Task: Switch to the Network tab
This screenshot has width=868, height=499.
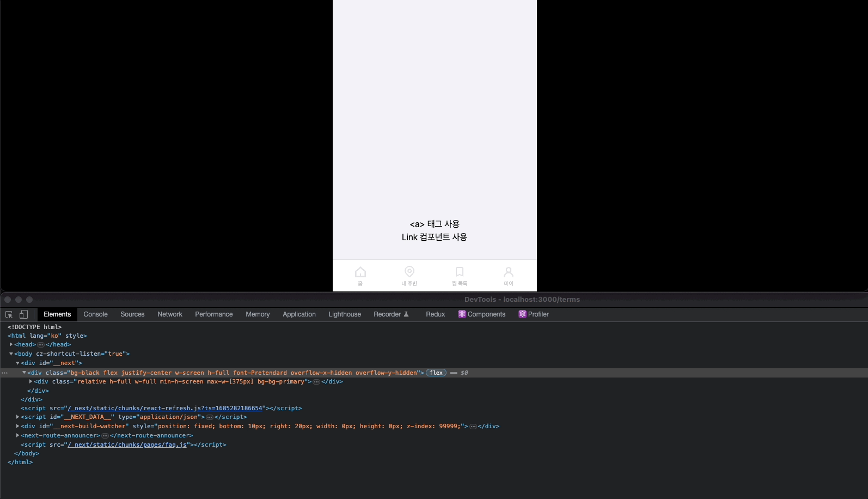Action: pyautogui.click(x=170, y=314)
